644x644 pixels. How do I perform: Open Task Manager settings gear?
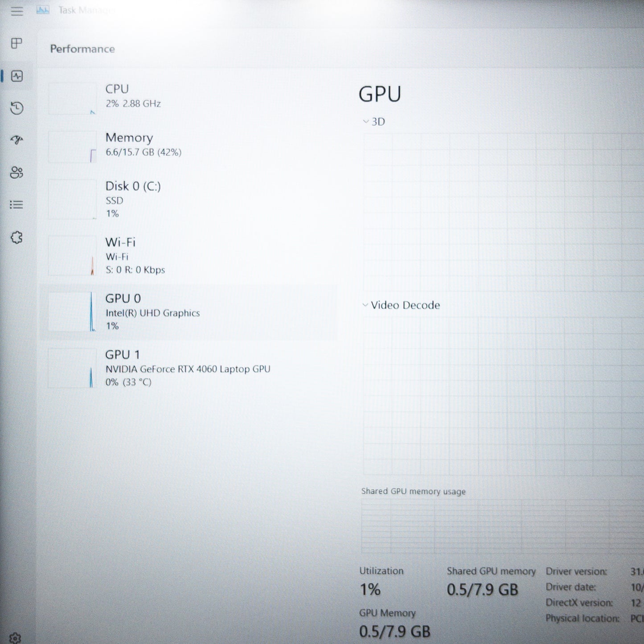[x=15, y=638]
